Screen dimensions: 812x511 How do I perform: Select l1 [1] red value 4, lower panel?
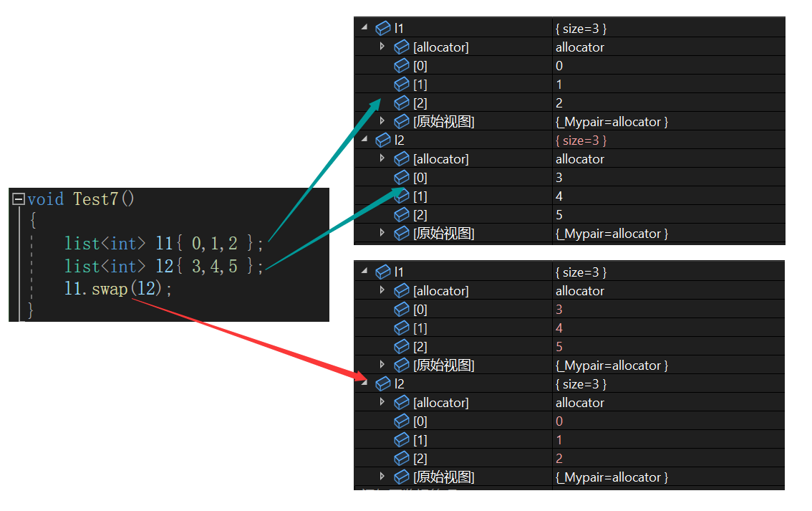point(559,328)
